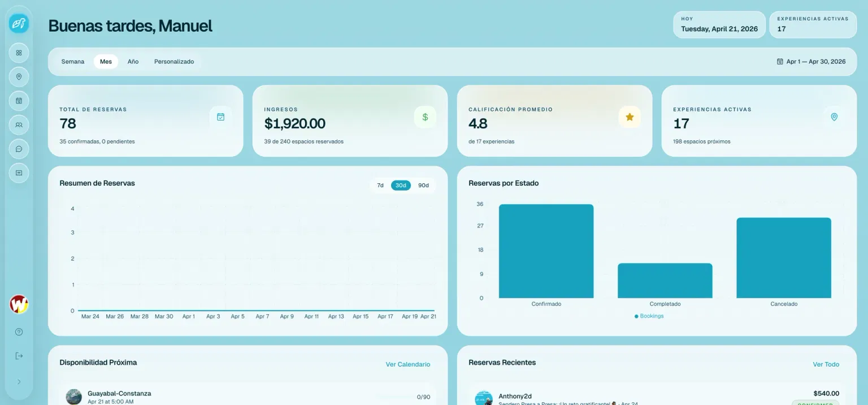Open the help question mark icon
This screenshot has width=868, height=405.
[19, 332]
